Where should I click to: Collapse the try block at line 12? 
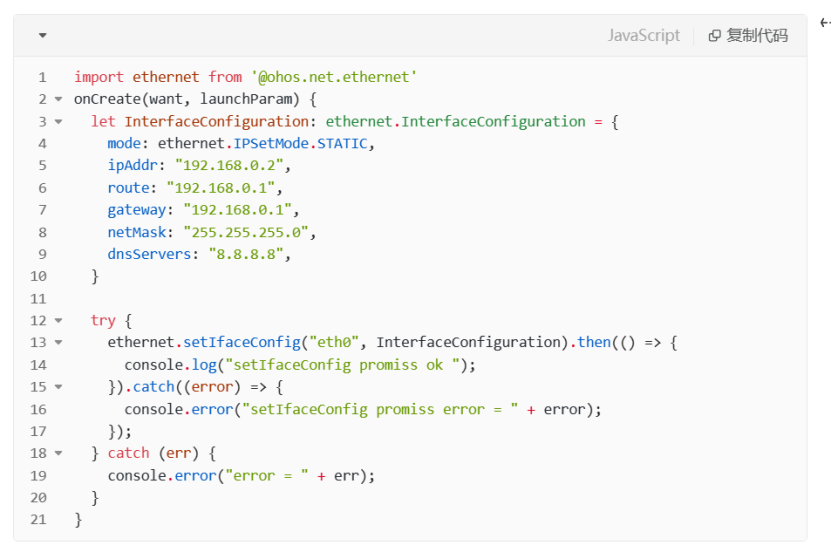point(58,321)
